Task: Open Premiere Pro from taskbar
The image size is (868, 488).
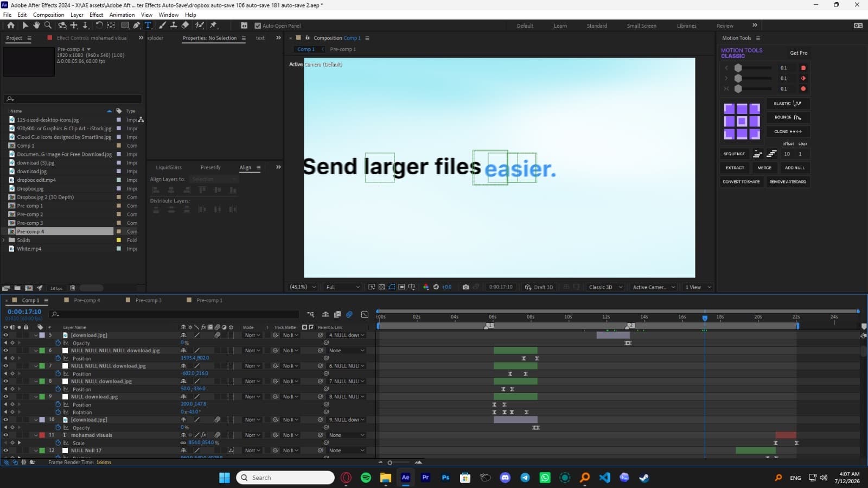Action: coord(425,478)
